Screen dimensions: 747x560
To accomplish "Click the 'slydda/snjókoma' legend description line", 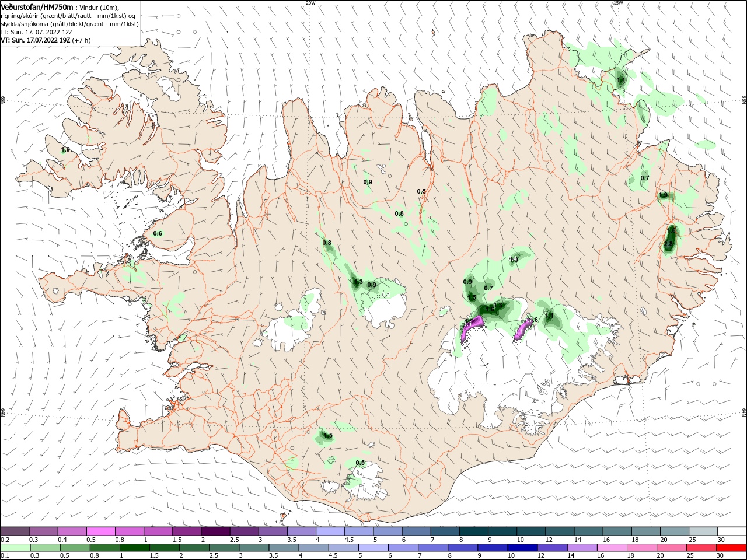I will (69, 24).
